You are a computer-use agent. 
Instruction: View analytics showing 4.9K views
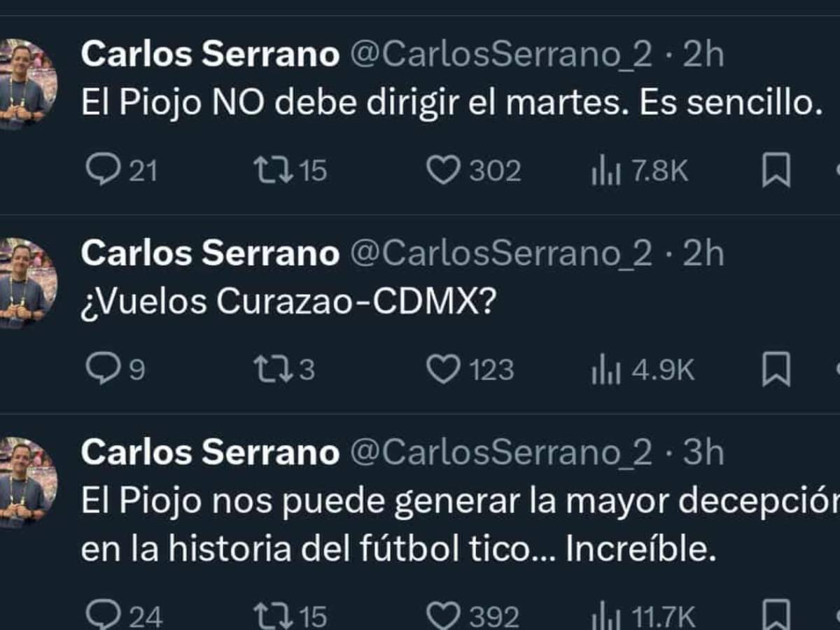click(606, 370)
